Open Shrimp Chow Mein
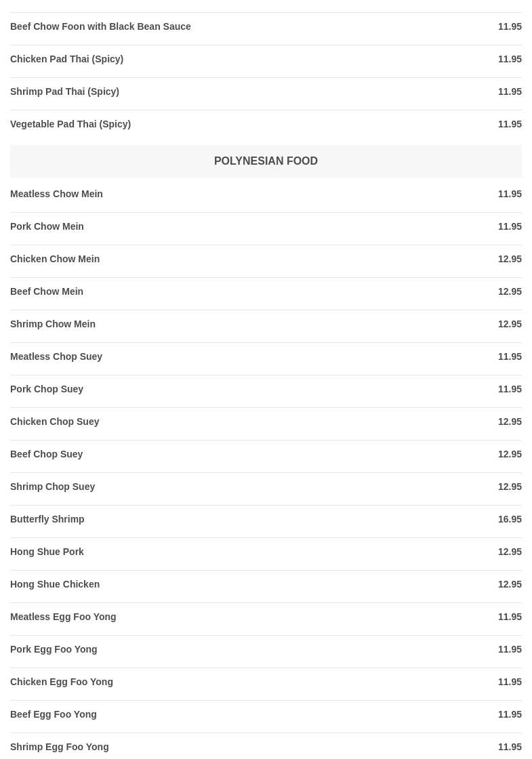Viewport: 532px width, 759px height. [x=53, y=324]
